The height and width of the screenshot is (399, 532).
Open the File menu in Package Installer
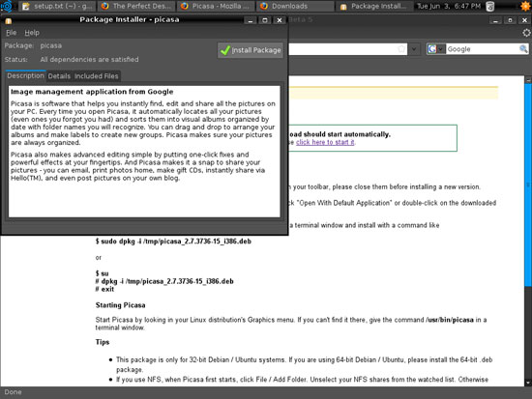point(12,33)
